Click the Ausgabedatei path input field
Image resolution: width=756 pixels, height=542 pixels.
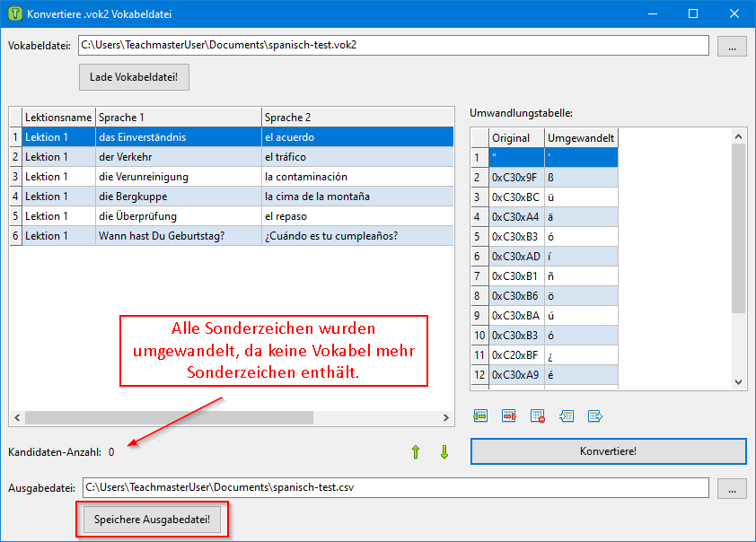[x=395, y=488]
